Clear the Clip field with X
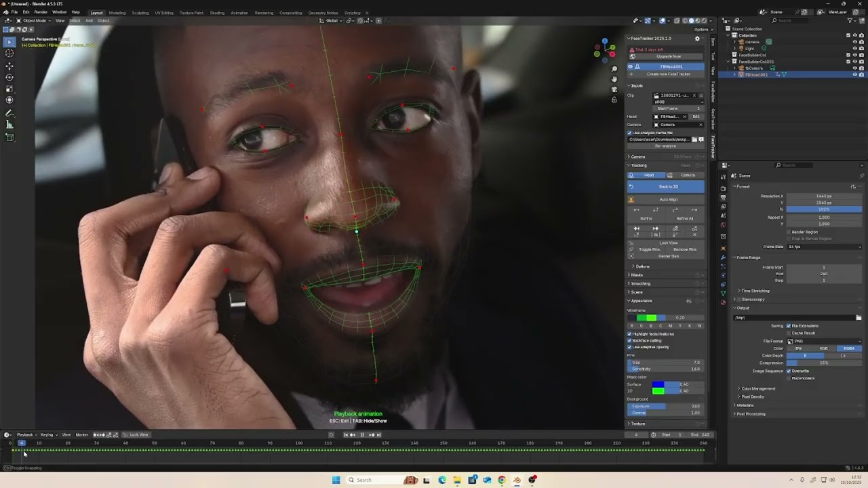Viewport: 868px width, 488px height. click(x=694, y=96)
